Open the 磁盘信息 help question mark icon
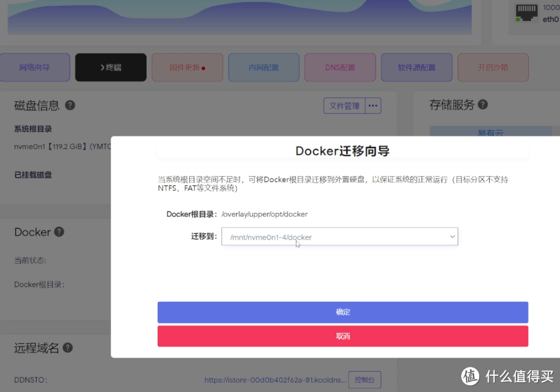560x392 pixels. (x=70, y=105)
